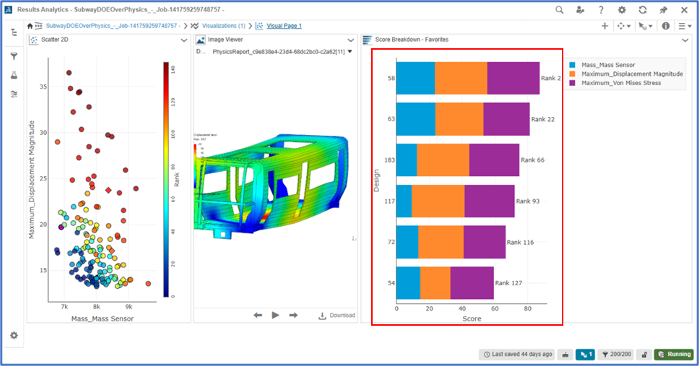Image resolution: width=700 pixels, height=366 pixels.
Task: Go to home breadcrumb icon
Action: (30, 26)
